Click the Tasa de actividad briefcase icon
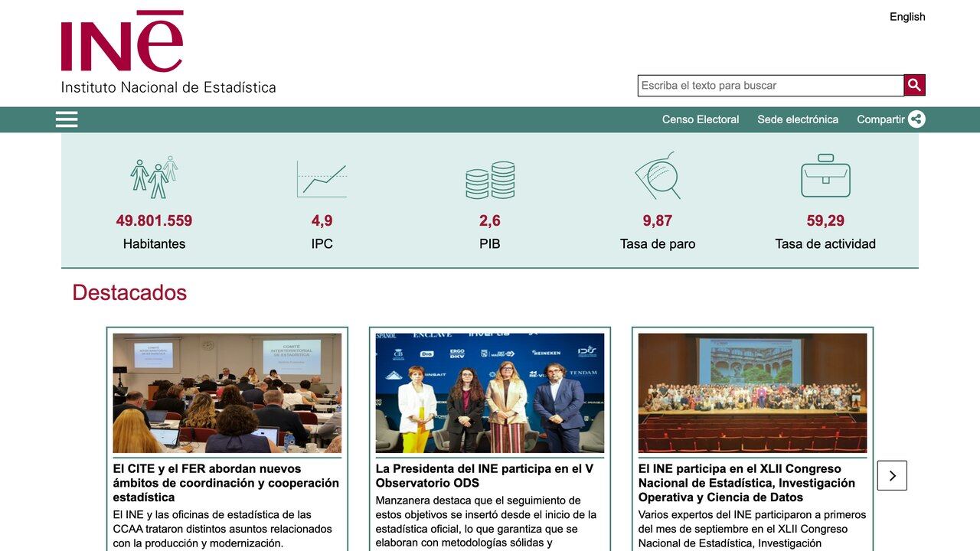 pyautogui.click(x=825, y=176)
